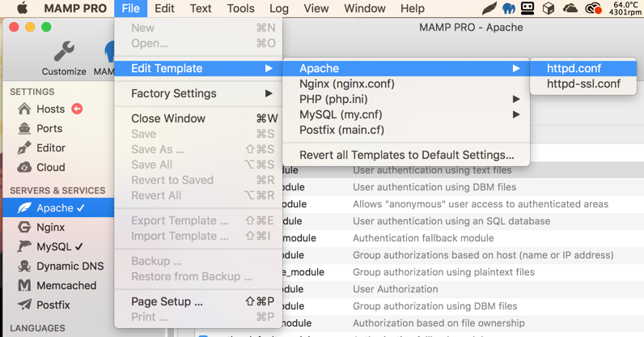
Task: Click the Apache feather icon in sidebar
Action: [x=24, y=208]
